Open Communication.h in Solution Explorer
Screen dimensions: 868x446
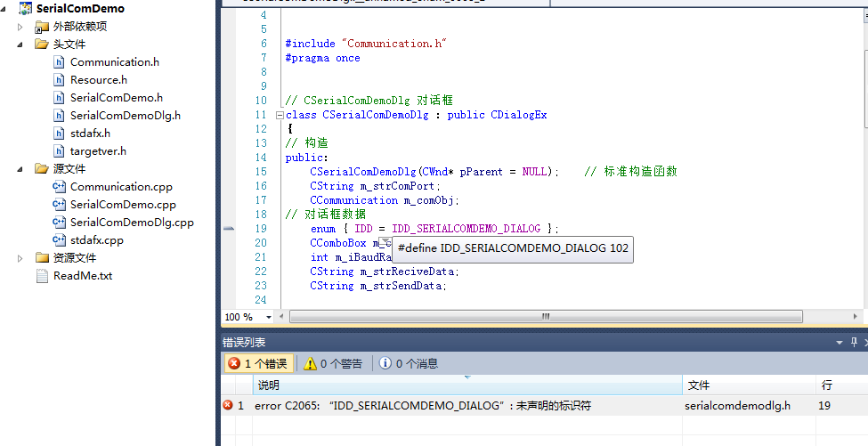point(115,62)
